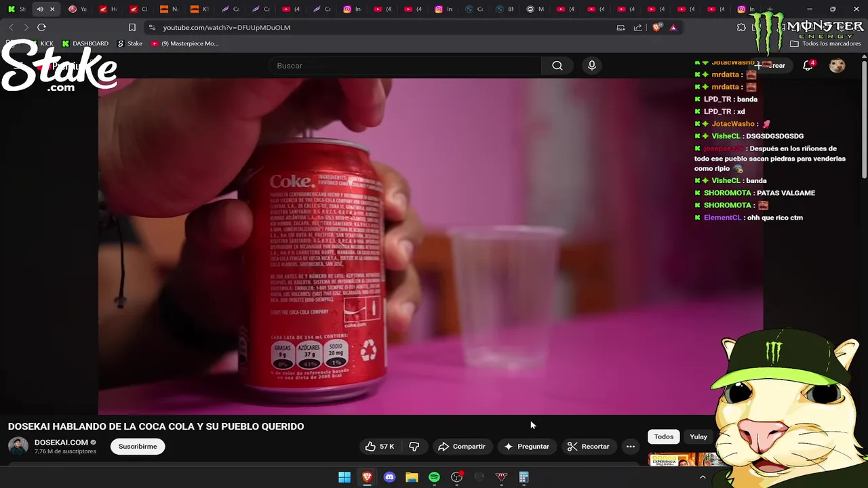Click the YouTube Buscar search field

tap(405, 66)
